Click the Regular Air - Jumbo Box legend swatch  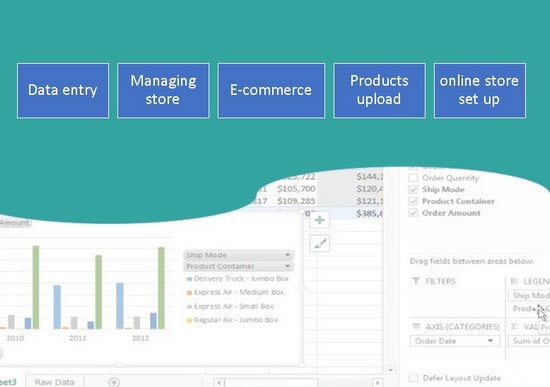coord(189,320)
